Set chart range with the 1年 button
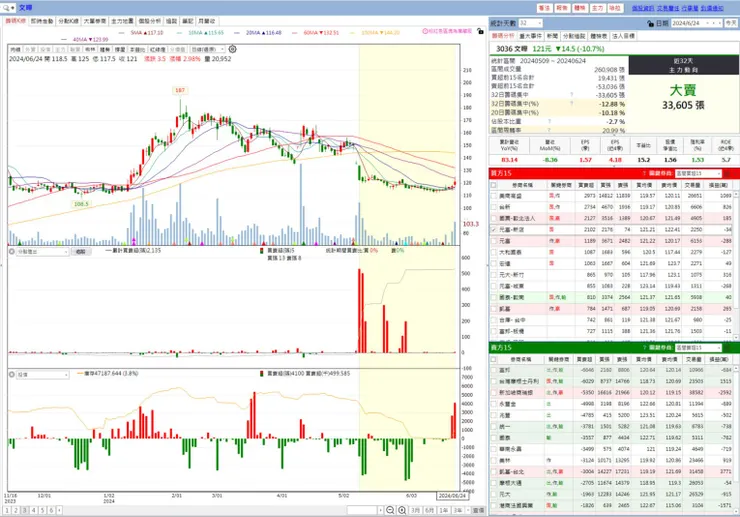Image resolution: width=740 pixels, height=517 pixels. click(x=444, y=510)
